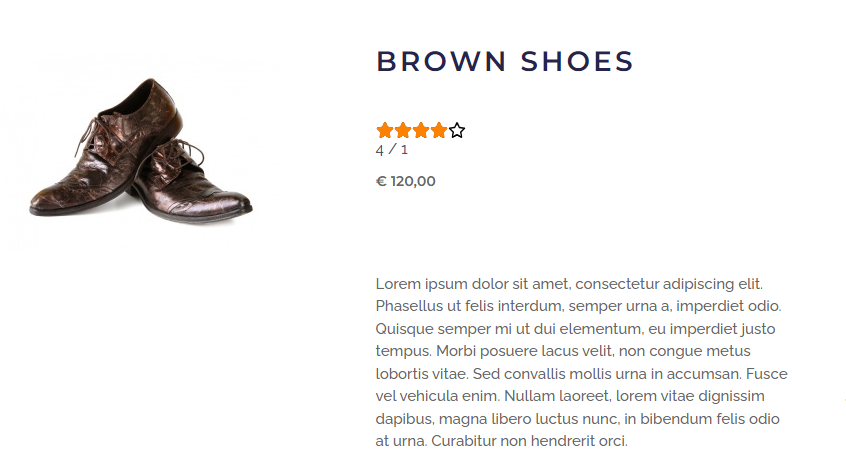This screenshot has width=846, height=474.
Task: Click the first orange rating star
Action: pos(384,130)
